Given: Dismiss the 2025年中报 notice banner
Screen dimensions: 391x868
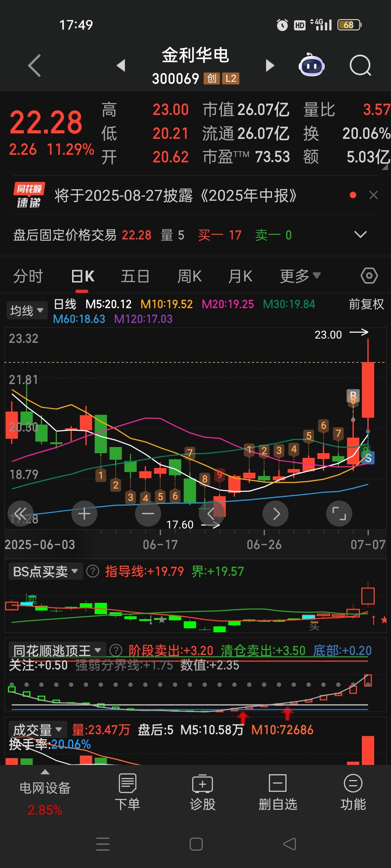Looking at the screenshot, I should (374, 195).
